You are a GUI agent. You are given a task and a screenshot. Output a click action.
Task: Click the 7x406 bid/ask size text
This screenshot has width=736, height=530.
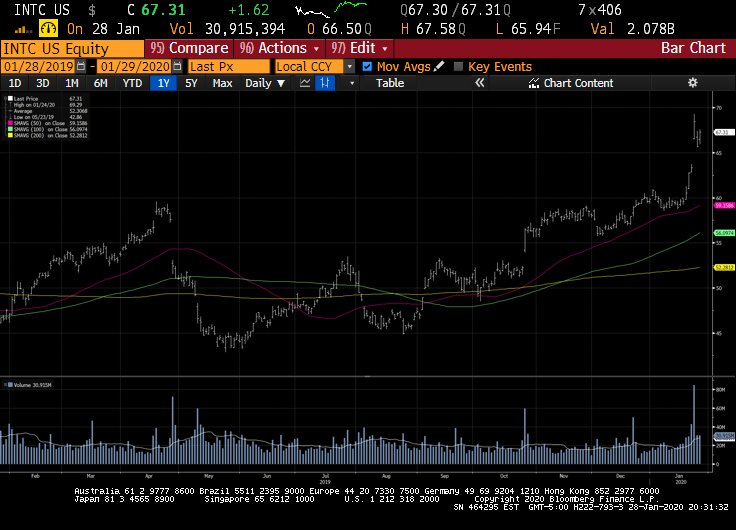click(599, 9)
